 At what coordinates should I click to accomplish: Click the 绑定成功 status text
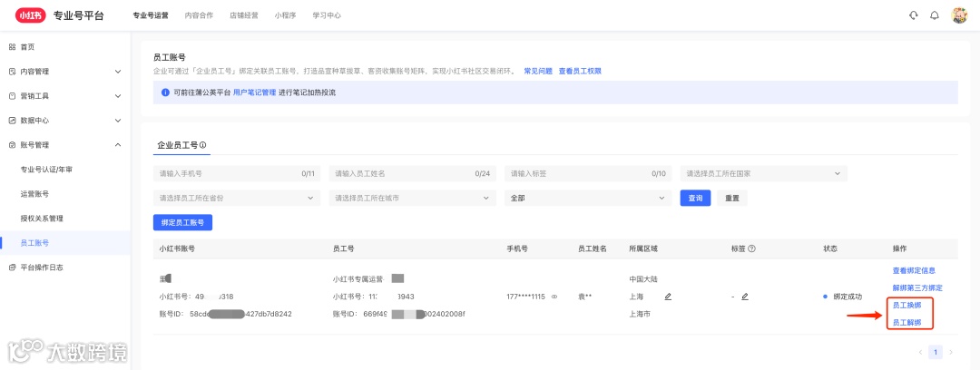pyautogui.click(x=848, y=297)
